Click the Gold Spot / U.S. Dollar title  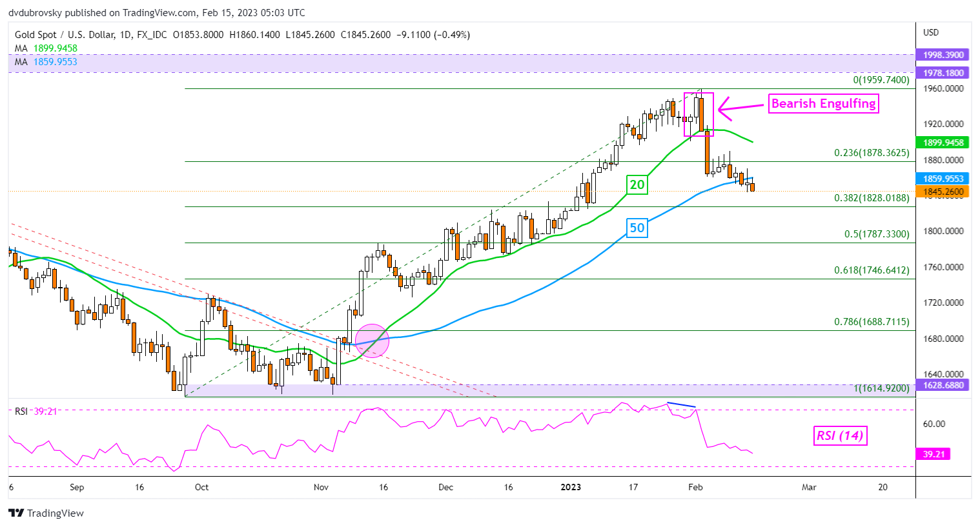[65, 35]
